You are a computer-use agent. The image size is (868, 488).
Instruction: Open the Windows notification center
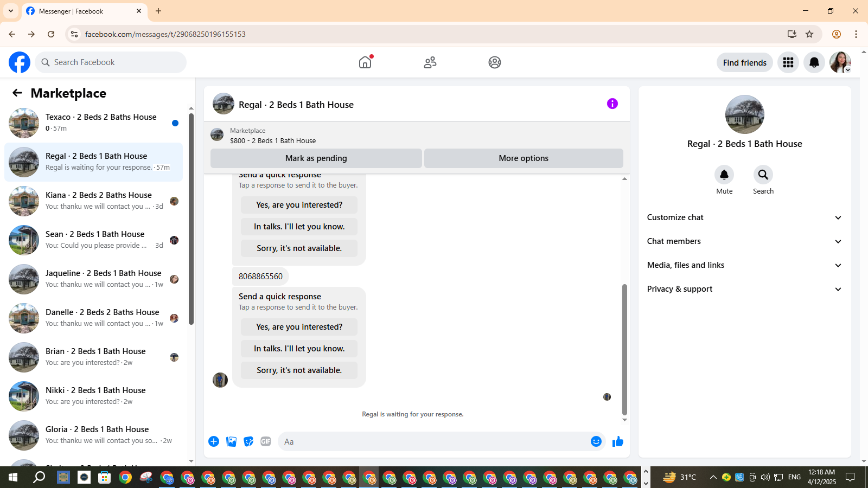[x=850, y=477]
